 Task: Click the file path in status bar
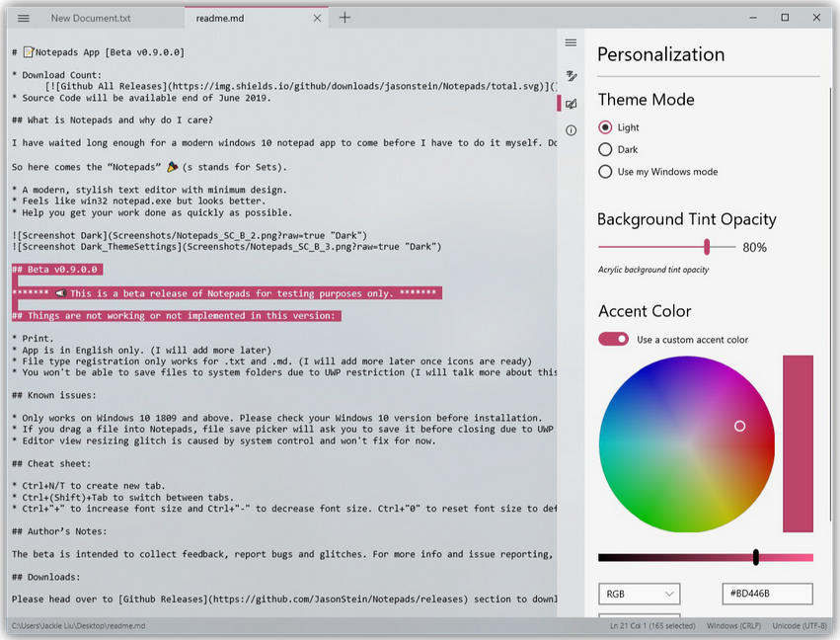click(x=78, y=625)
